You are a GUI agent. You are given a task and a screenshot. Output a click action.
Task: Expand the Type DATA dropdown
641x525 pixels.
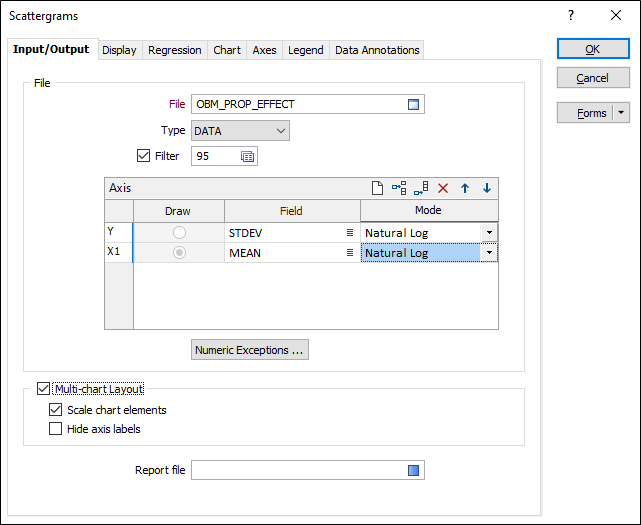pyautogui.click(x=281, y=130)
